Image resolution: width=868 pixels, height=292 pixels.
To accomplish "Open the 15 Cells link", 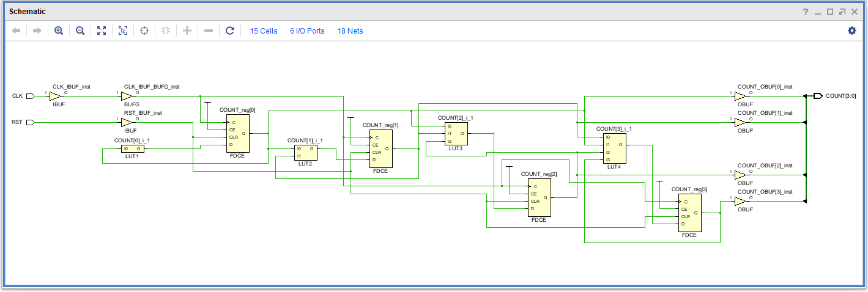I will click(264, 31).
